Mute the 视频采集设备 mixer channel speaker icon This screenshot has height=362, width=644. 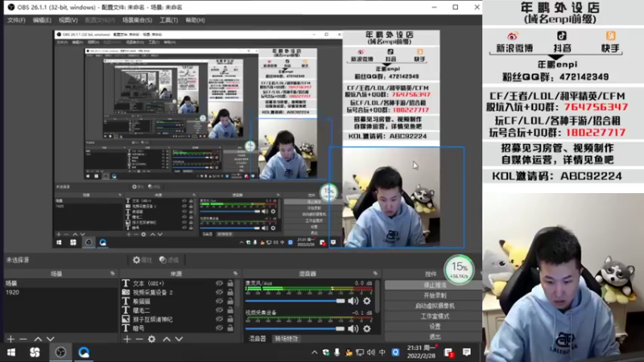[353, 328]
